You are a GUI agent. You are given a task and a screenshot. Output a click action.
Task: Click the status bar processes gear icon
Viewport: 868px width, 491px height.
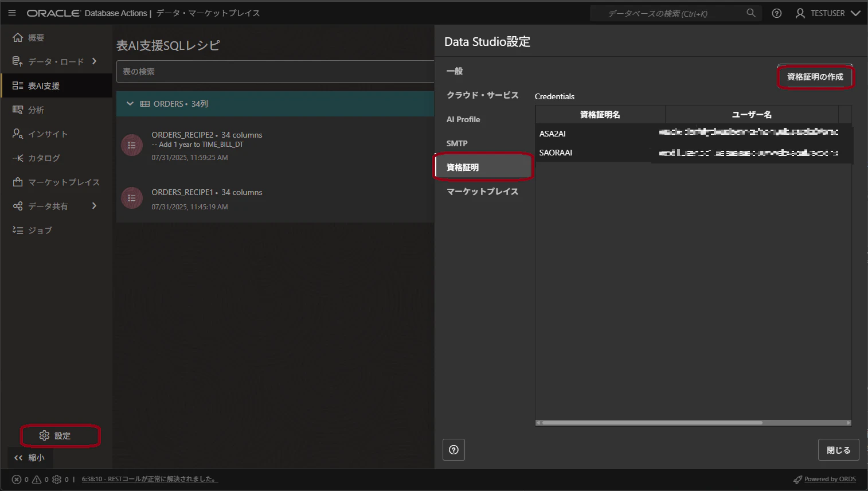57,480
